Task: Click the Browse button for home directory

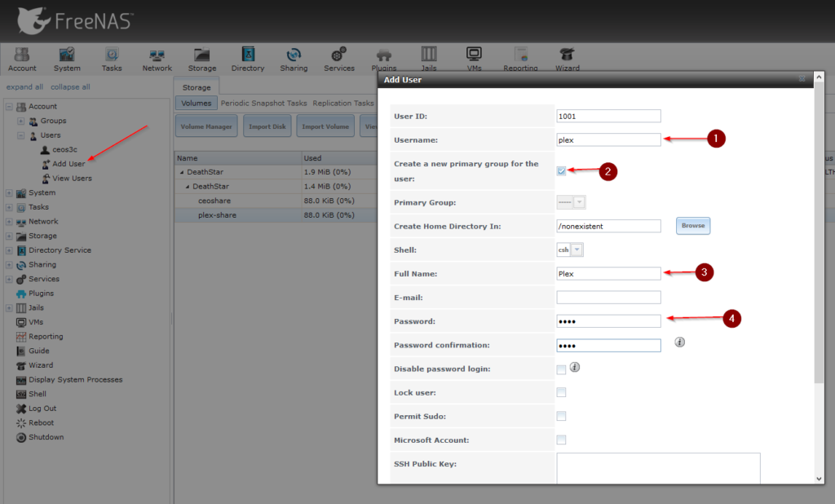Action: [692, 226]
